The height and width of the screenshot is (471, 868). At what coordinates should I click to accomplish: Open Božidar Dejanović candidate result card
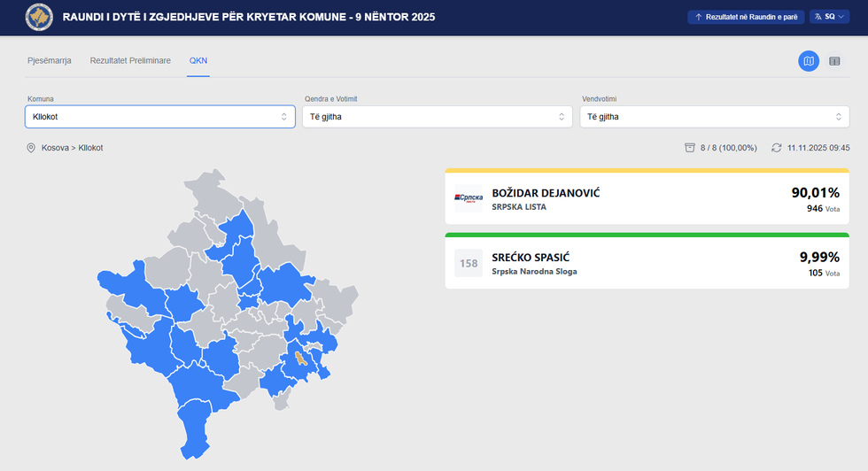click(647, 199)
